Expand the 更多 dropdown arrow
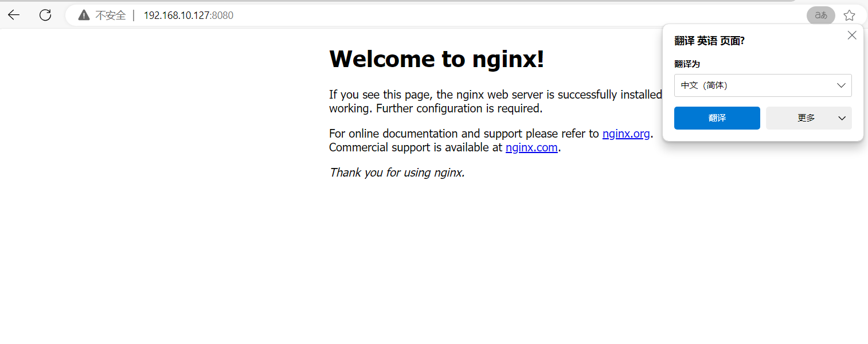Screen dimensions: 868x344 (842, 118)
